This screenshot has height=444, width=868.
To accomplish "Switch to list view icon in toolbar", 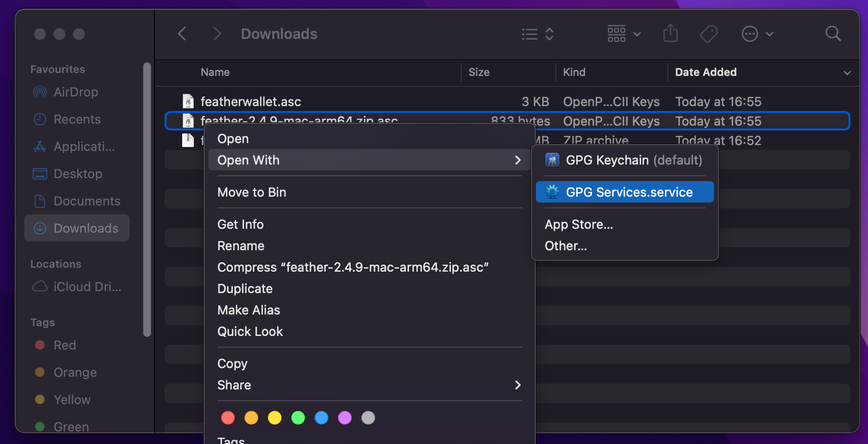I will (529, 34).
